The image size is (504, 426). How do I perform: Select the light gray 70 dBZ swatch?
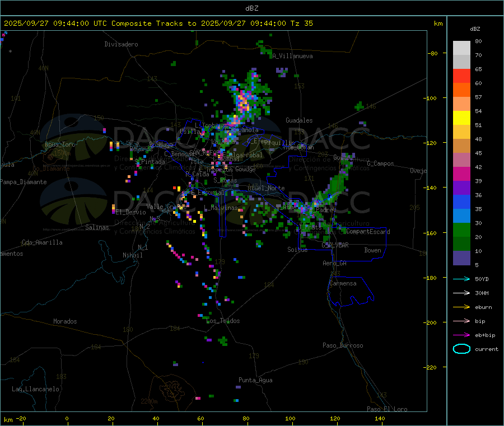tap(461, 48)
